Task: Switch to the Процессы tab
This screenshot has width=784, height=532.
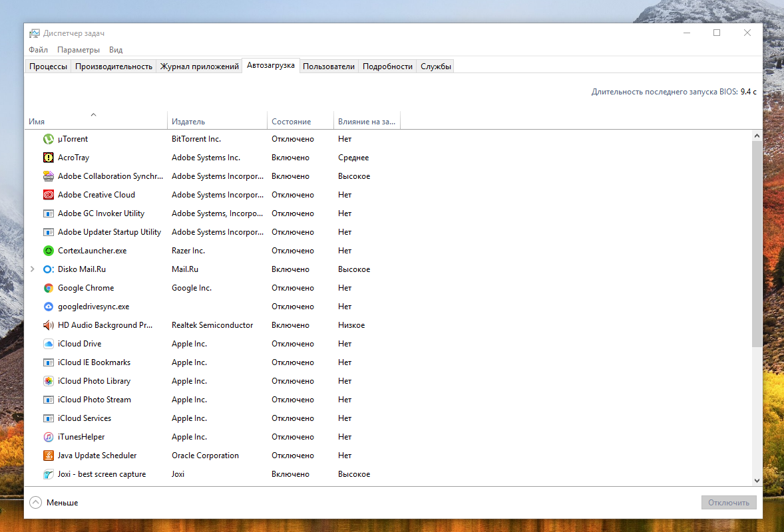Action: point(48,66)
